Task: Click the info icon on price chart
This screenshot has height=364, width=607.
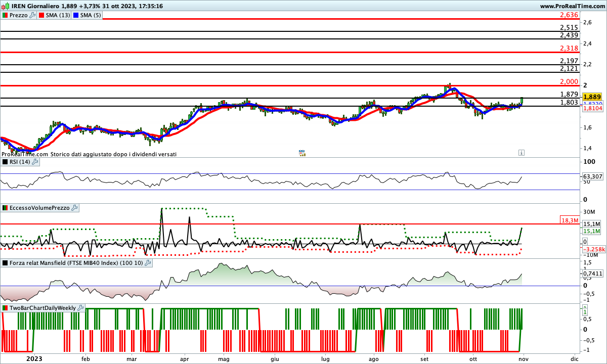Action: tap(521, 152)
